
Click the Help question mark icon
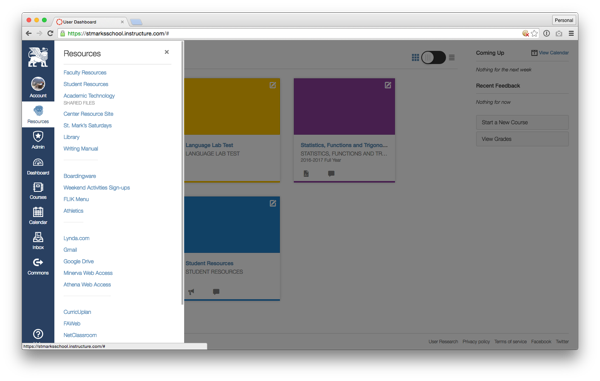38,334
